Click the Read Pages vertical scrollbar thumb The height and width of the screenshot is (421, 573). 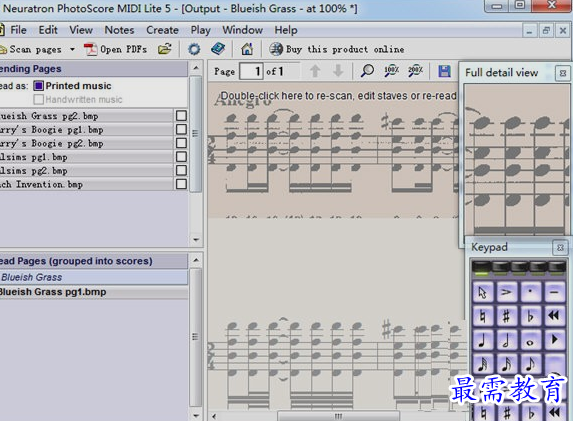coord(196,337)
